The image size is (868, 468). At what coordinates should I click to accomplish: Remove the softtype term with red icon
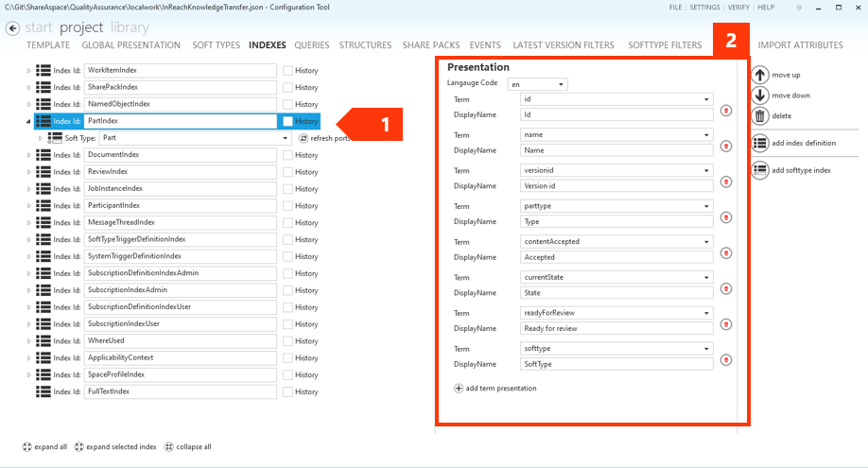[x=726, y=359]
